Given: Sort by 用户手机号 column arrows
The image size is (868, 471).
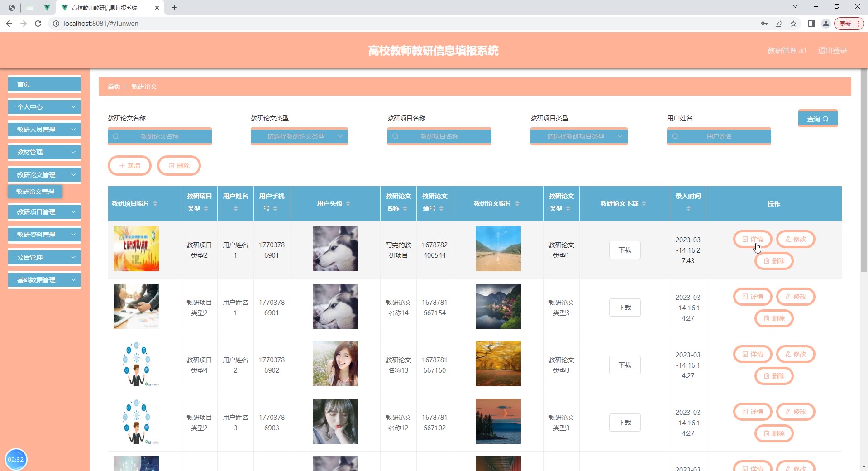Looking at the screenshot, I should point(275,208).
